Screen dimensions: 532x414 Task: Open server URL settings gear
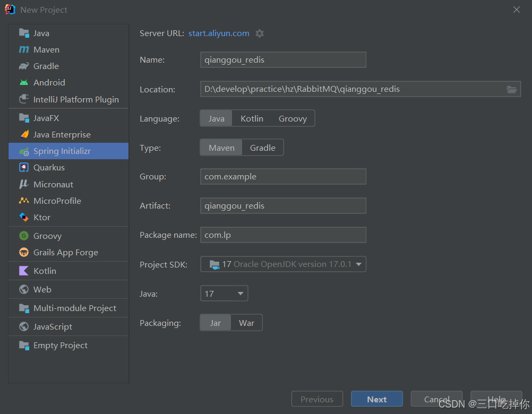click(x=260, y=33)
